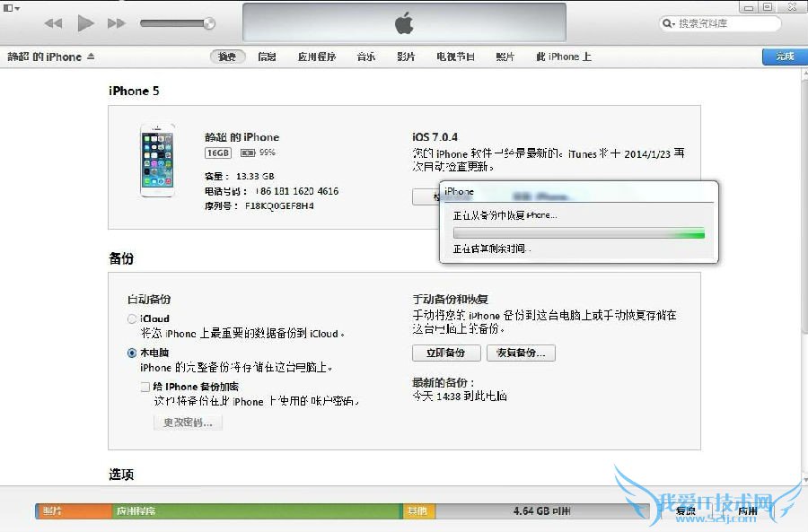Click the orange 照片 storage segment
The width and height of the screenshot is (808, 532).
[74, 510]
